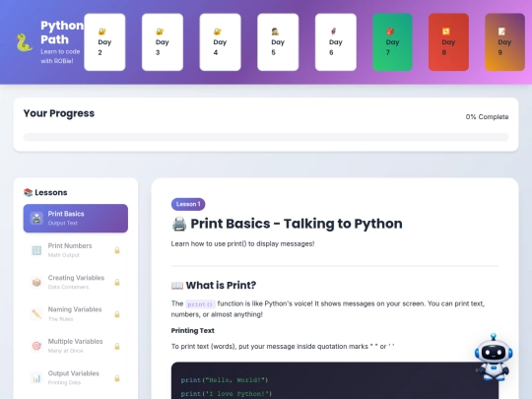Click the What is Print? heading
The height and width of the screenshot is (399, 532).
tap(221, 286)
